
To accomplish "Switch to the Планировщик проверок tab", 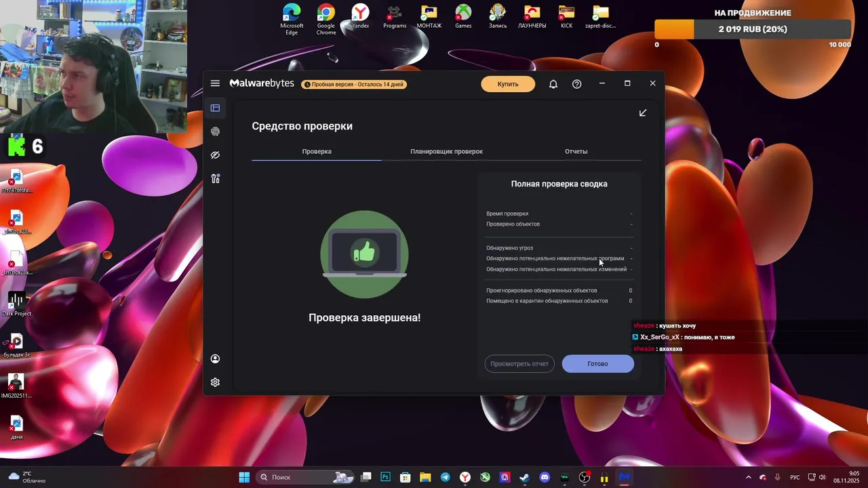I will point(446,151).
